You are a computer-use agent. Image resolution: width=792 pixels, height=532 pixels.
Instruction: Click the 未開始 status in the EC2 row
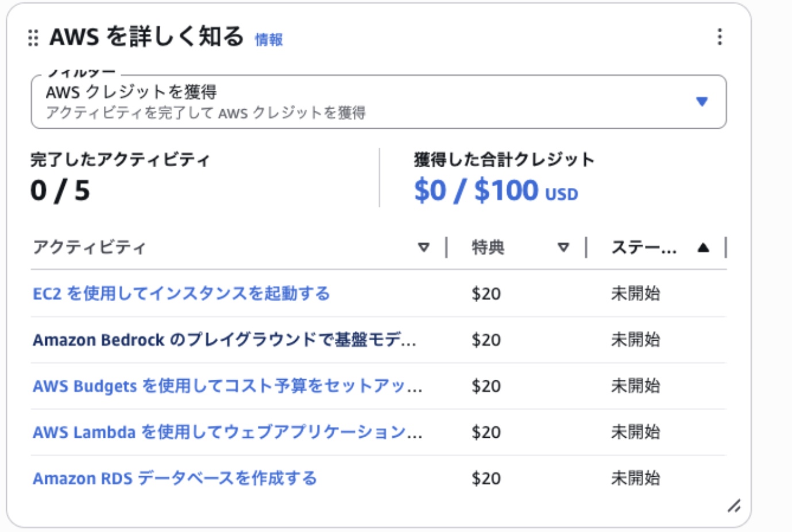coord(635,294)
